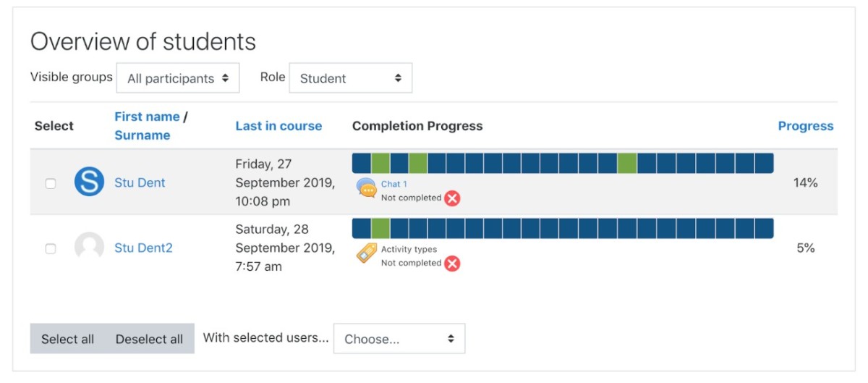Tick the checkbox for Stu Dent2
This screenshot has width=868, height=383.
coord(51,249)
